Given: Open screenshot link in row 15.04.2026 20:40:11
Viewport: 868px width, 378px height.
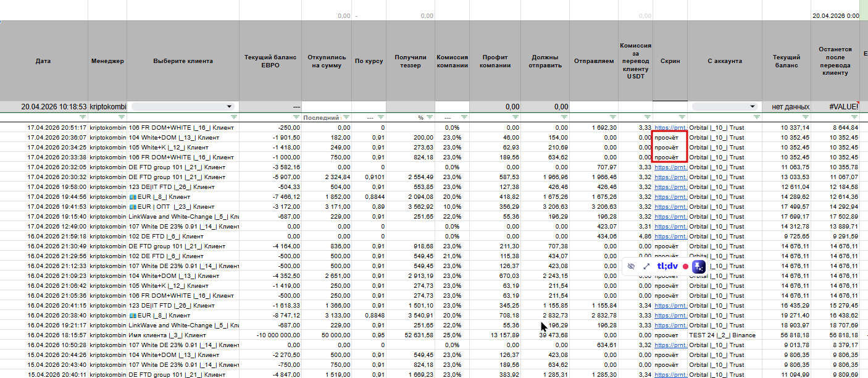Looking at the screenshot, I should pyautogui.click(x=670, y=374).
